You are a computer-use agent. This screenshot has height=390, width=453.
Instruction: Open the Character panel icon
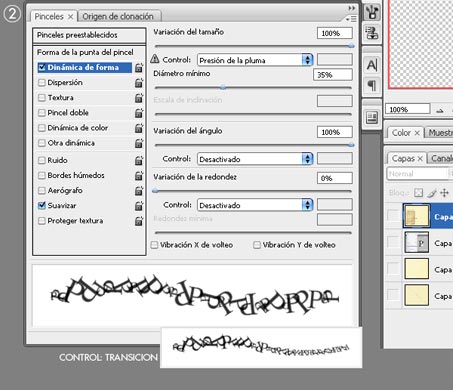point(372,65)
